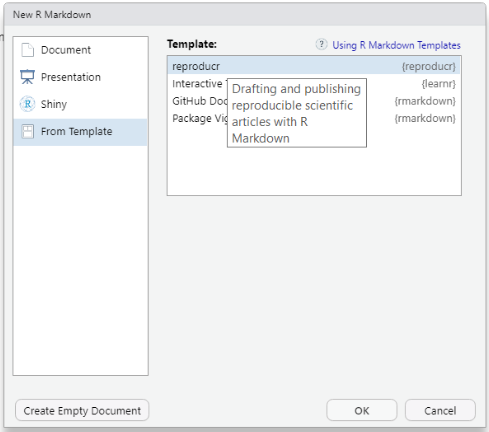
Task: Open the help question mark icon
Action: [x=321, y=44]
